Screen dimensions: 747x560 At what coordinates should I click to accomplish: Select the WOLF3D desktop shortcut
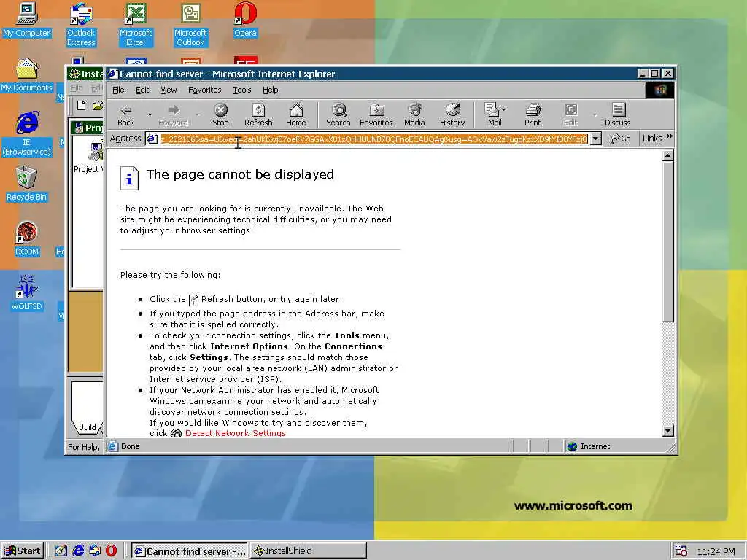tap(26, 293)
